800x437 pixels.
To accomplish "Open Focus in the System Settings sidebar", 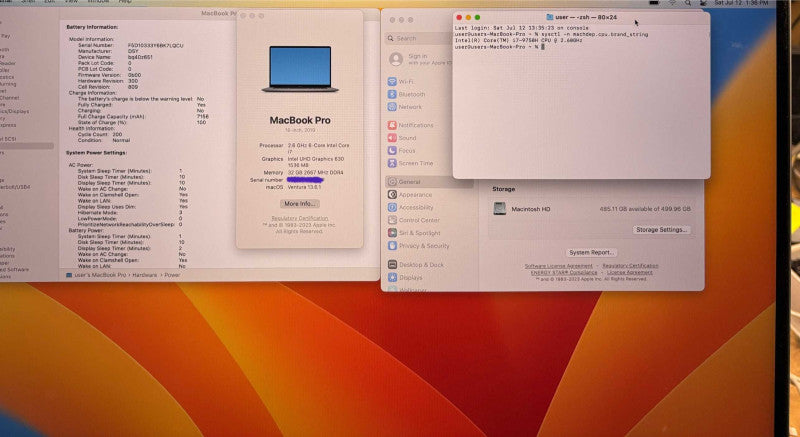I will [401, 150].
